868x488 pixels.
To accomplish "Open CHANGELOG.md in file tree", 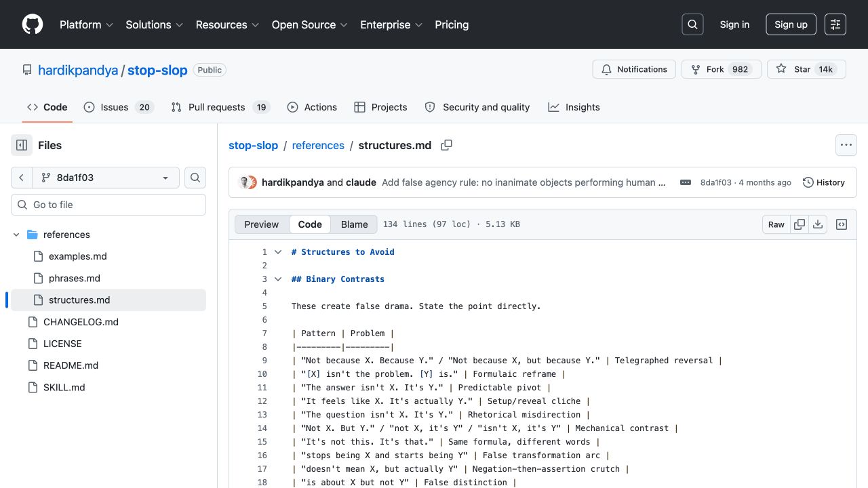I will tap(81, 322).
